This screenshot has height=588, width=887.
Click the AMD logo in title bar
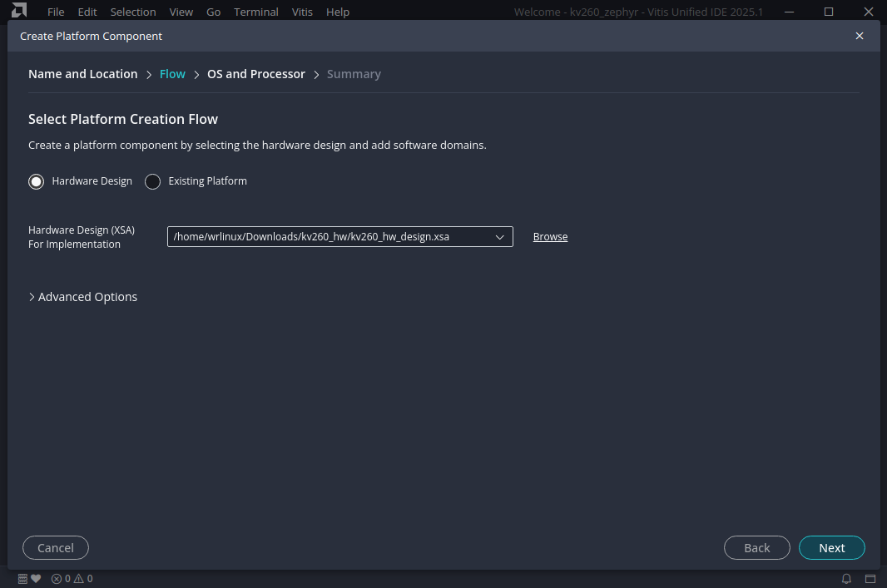point(19,12)
